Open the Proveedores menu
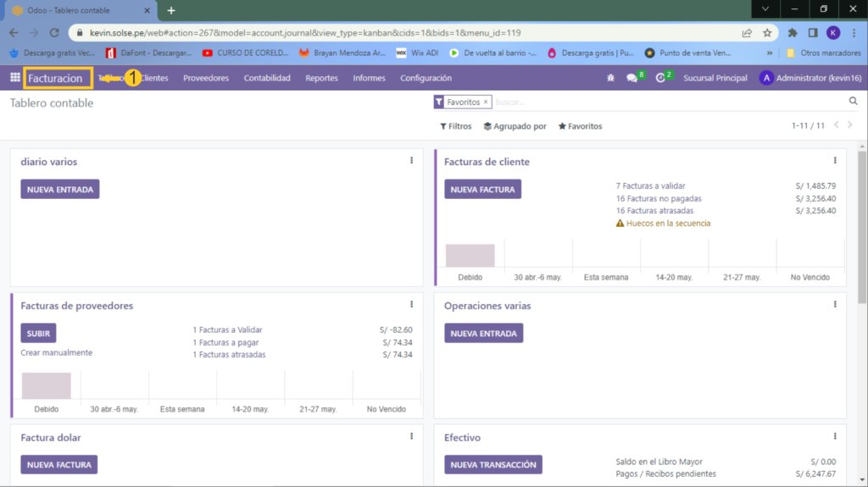The image size is (868, 487). pyautogui.click(x=206, y=78)
